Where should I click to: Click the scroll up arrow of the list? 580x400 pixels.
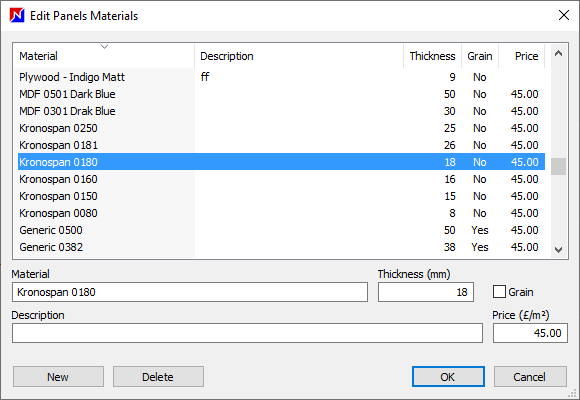[x=559, y=53]
